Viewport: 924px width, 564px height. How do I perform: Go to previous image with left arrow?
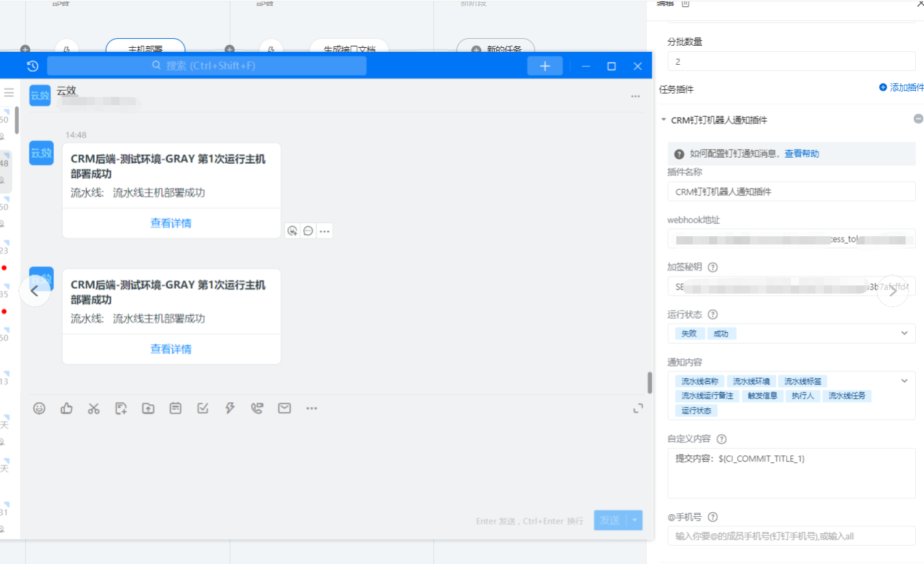[x=35, y=291]
